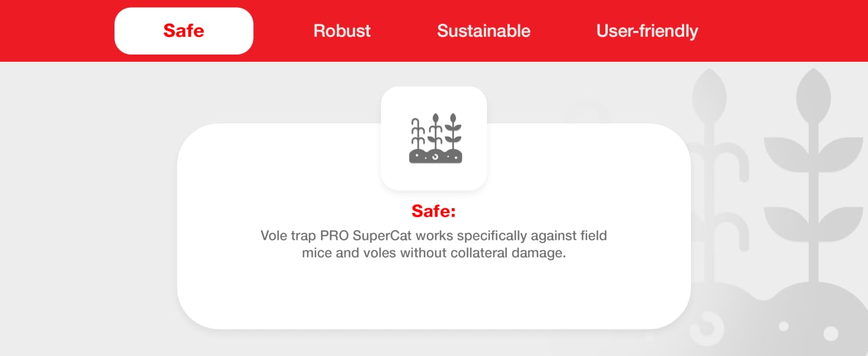The height and width of the screenshot is (356, 868).
Task: Click the white pill behind Safe label
Action: (x=184, y=31)
